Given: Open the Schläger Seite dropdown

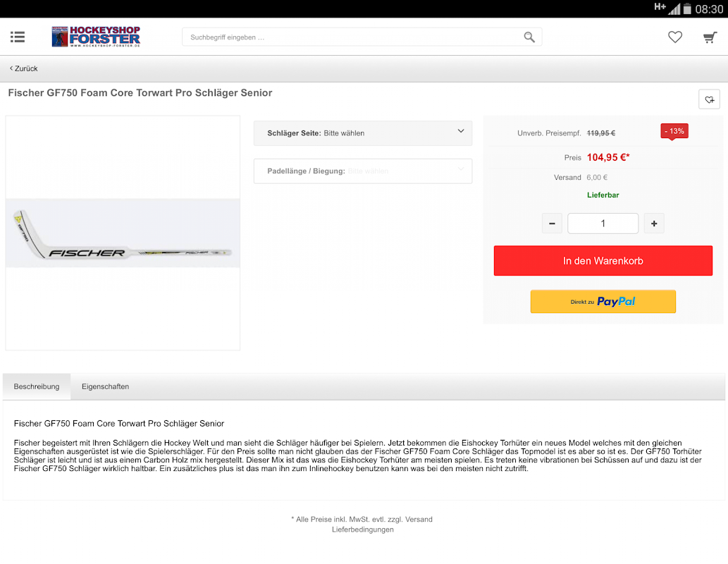Looking at the screenshot, I should click(363, 133).
